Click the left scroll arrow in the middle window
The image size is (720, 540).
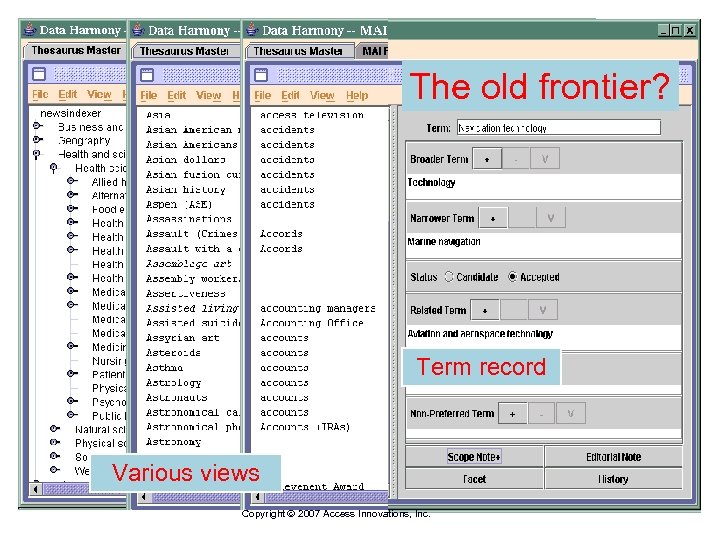[x=144, y=496]
